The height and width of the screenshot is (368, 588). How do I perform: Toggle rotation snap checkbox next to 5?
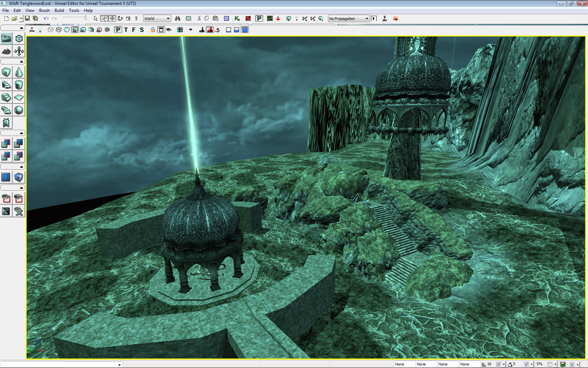[x=526, y=364]
